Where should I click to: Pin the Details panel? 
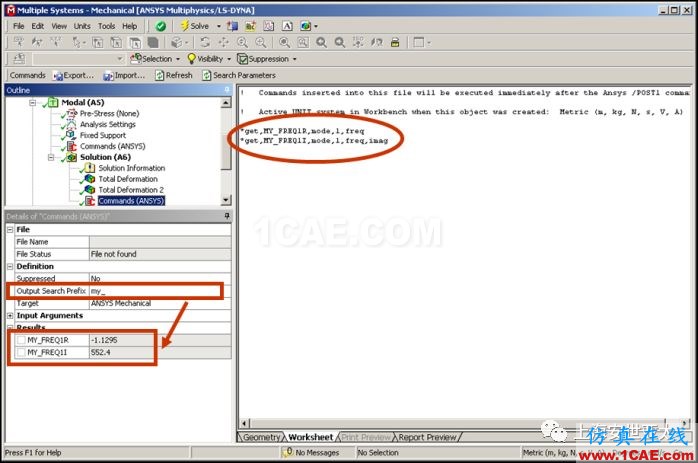coord(227,216)
